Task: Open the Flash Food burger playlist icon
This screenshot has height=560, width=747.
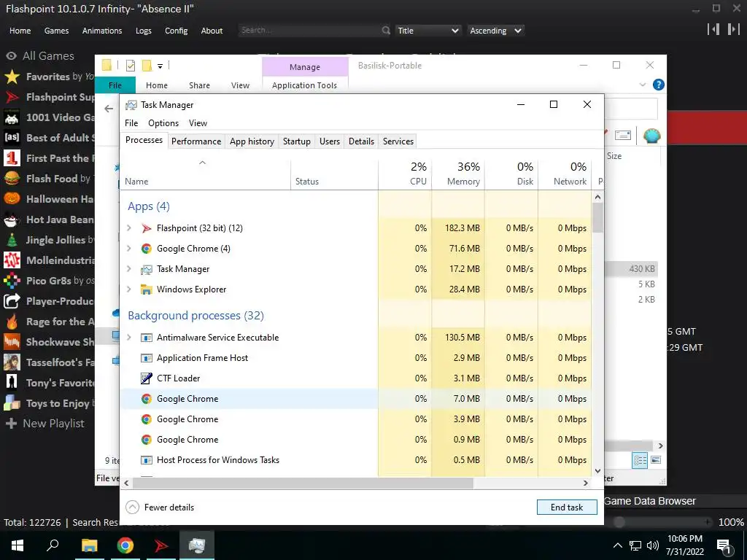Action: click(12, 179)
